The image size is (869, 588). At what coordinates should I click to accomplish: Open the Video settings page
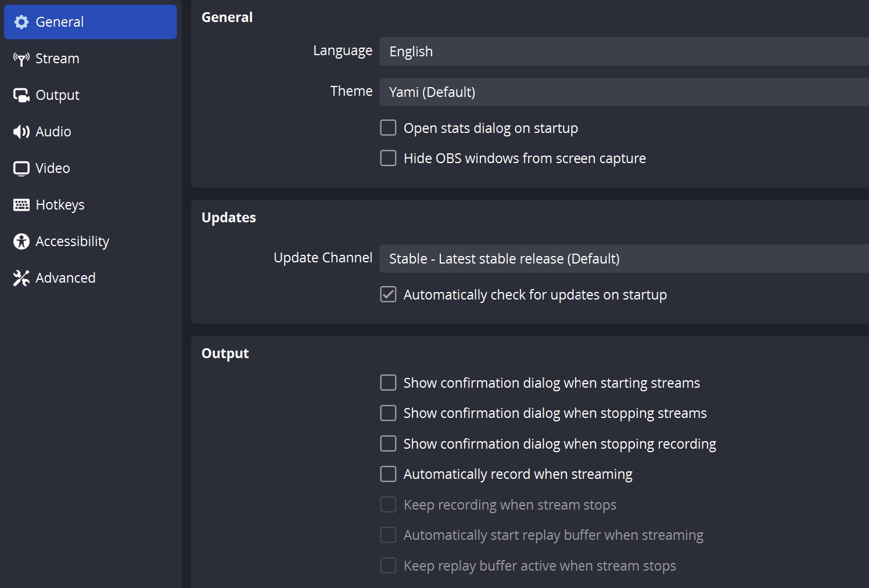[52, 168]
